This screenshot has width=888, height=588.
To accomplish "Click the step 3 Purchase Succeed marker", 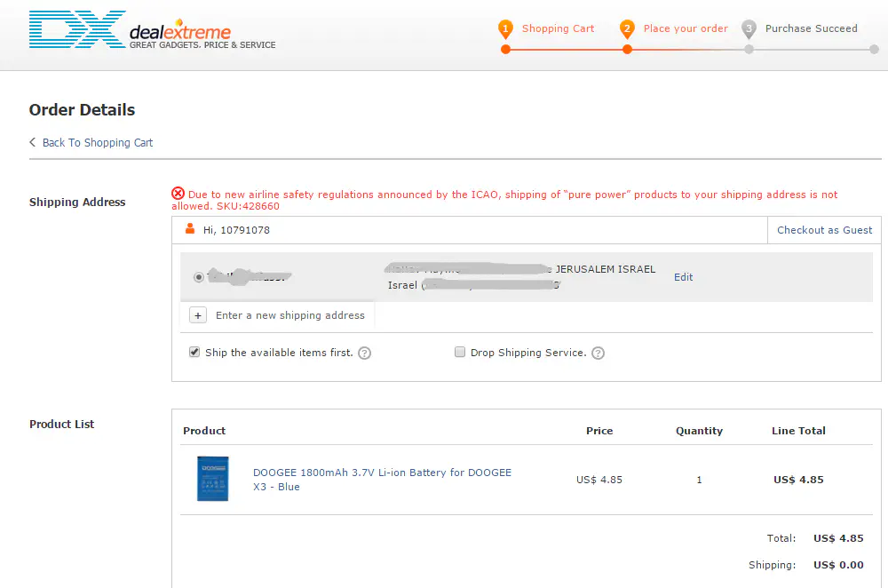I will tap(749, 29).
